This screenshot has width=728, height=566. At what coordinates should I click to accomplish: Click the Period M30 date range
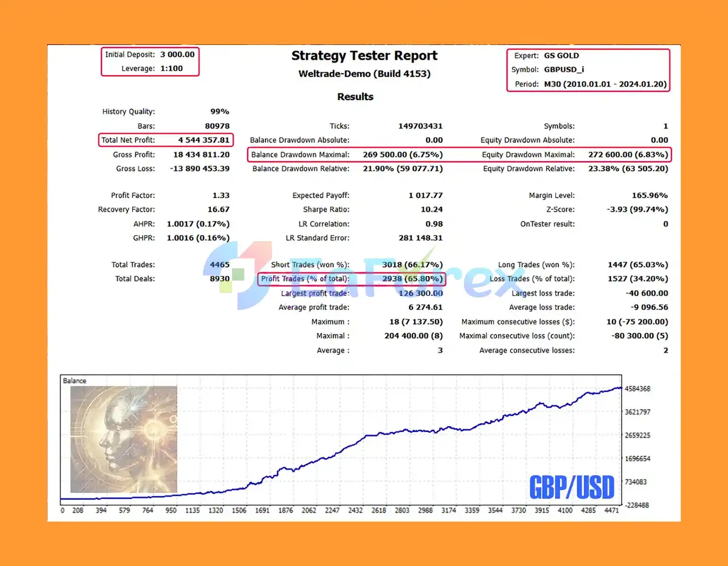point(605,84)
